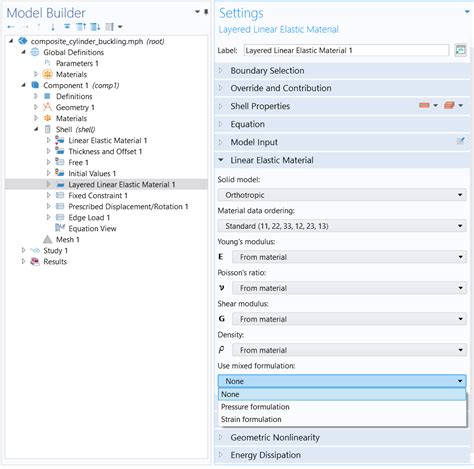Open the Material data ordering dropdown
The height and width of the screenshot is (469, 474).
tap(342, 226)
